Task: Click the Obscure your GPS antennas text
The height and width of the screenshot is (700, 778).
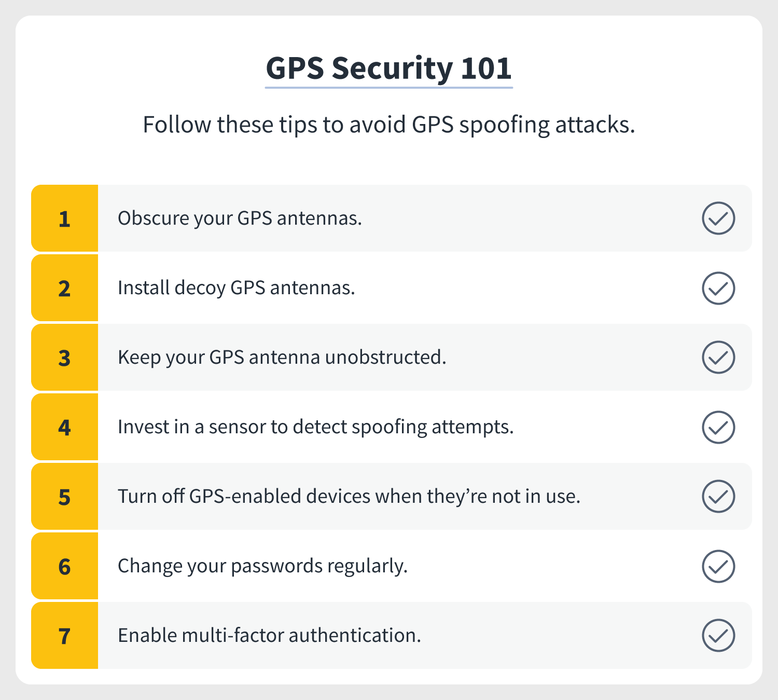Action: 240,218
